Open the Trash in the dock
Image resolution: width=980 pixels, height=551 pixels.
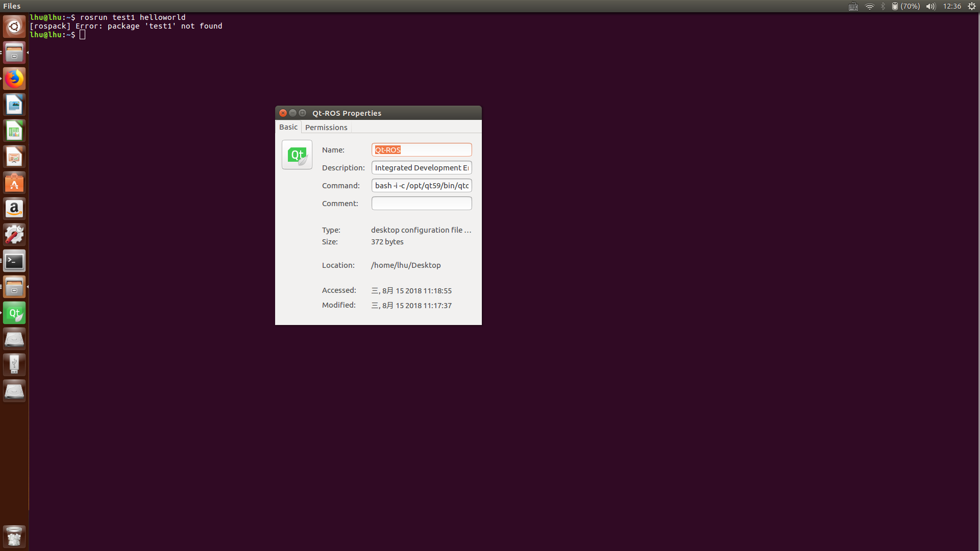tap(14, 536)
